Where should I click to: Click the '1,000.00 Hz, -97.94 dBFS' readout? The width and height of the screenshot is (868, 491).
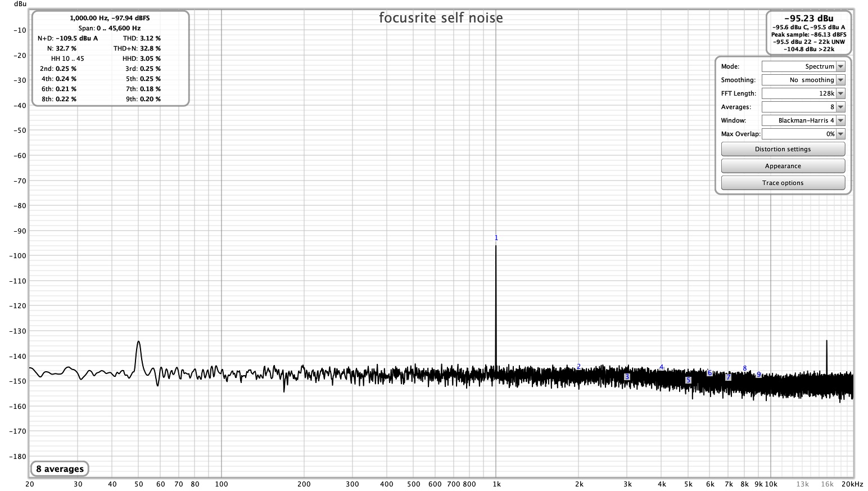(x=110, y=18)
